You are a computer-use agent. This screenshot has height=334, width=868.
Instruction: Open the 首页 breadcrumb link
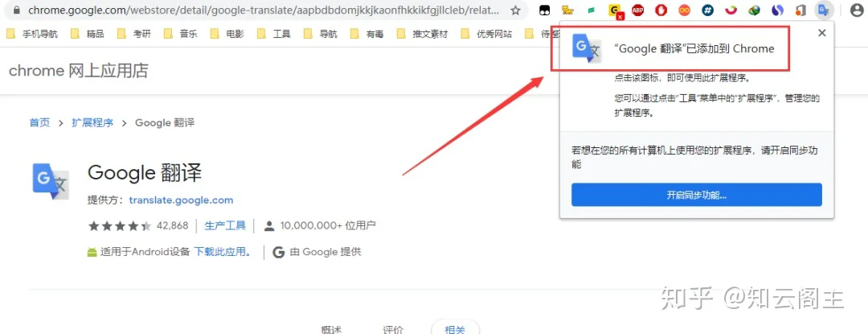click(x=39, y=122)
